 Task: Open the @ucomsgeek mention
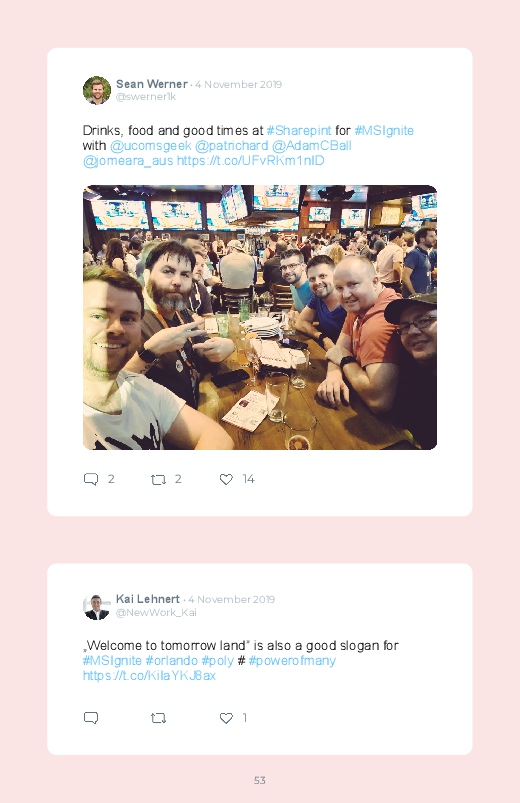pos(151,146)
